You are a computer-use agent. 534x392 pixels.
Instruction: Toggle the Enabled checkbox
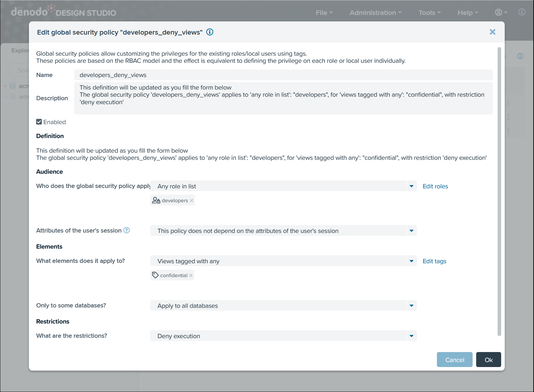tap(39, 122)
